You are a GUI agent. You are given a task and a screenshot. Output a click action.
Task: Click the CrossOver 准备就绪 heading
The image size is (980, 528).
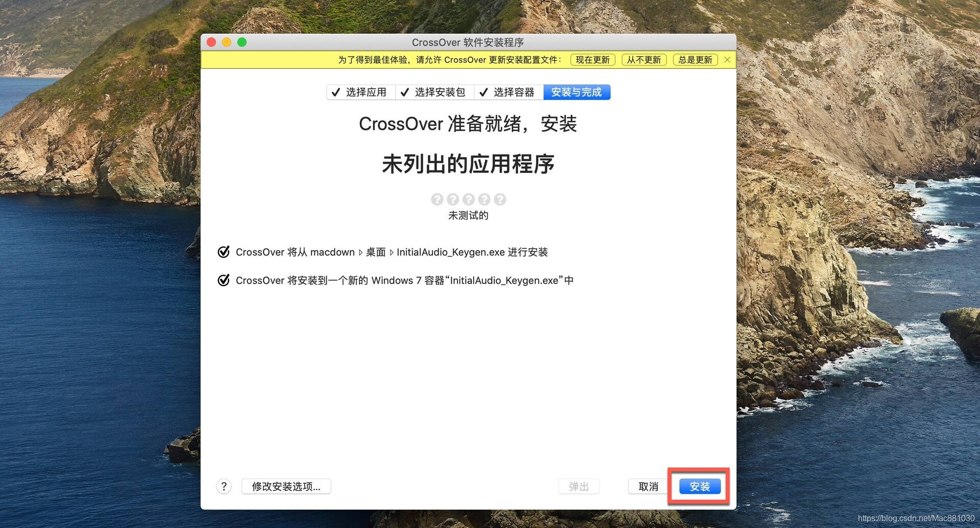468,124
